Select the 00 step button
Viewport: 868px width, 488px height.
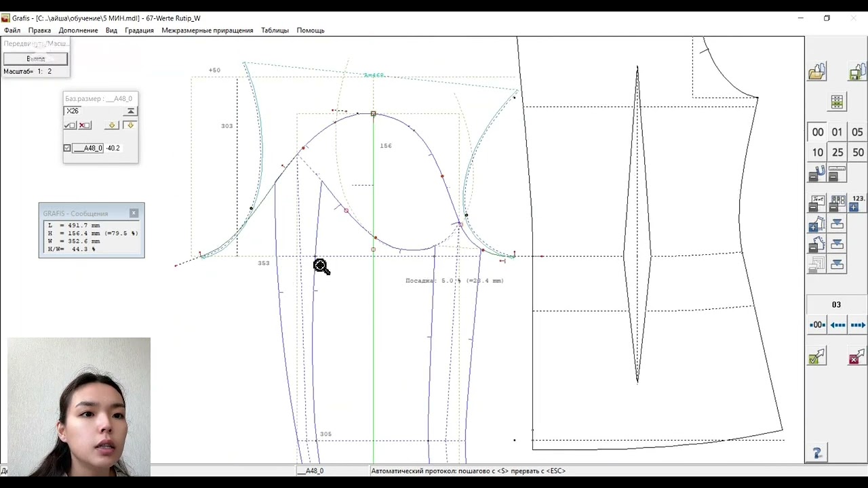pos(818,132)
